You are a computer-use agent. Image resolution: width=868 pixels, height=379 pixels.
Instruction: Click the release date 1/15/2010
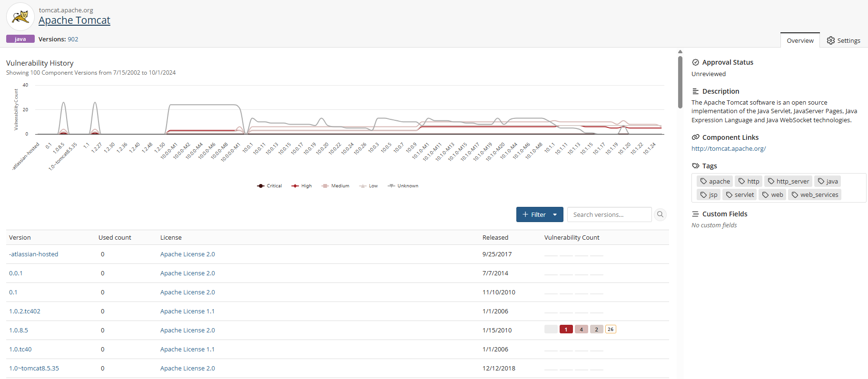click(497, 330)
